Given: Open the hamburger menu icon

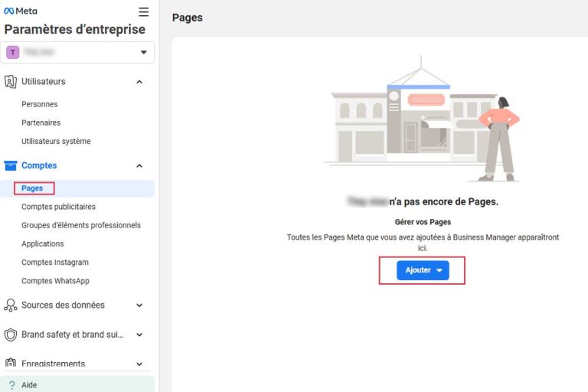Looking at the screenshot, I should point(144,11).
